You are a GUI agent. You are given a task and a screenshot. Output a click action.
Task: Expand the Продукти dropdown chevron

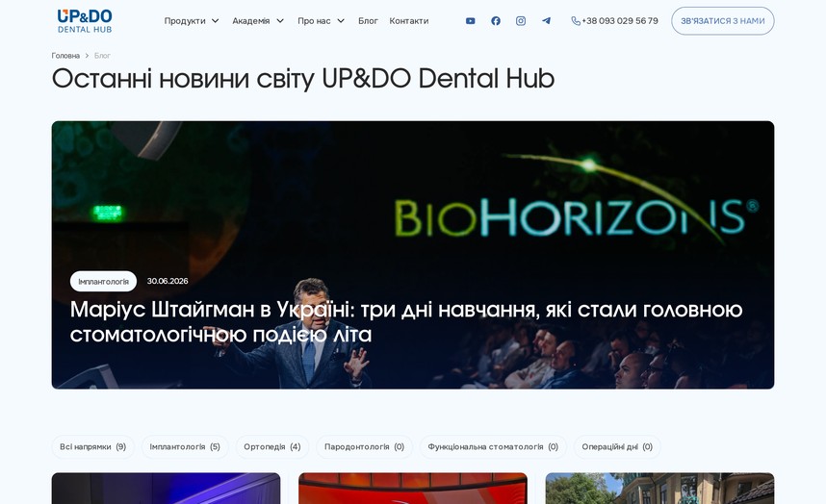(215, 21)
